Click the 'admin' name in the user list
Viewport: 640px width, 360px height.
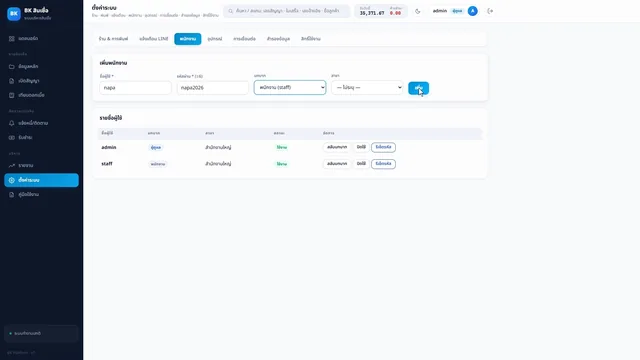click(109, 147)
